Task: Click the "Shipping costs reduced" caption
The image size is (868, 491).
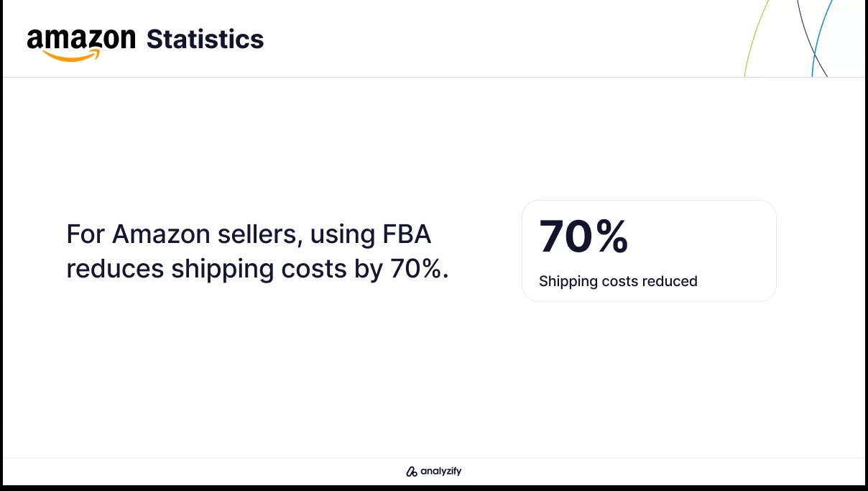Action: point(618,281)
